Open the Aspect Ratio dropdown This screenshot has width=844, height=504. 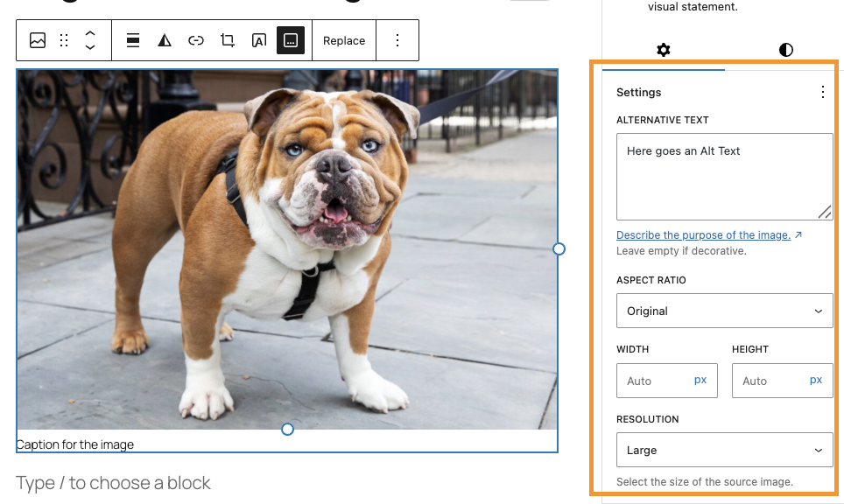[x=724, y=311]
